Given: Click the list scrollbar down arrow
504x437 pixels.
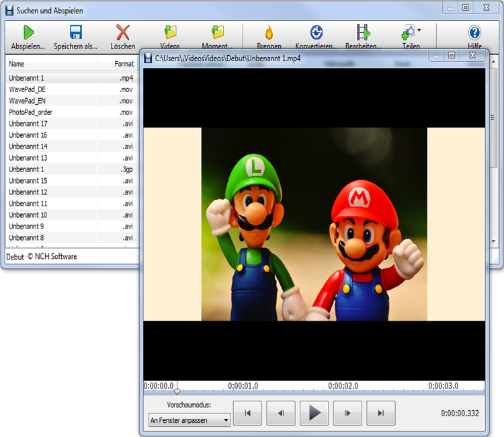Looking at the screenshot, I should point(494,241).
